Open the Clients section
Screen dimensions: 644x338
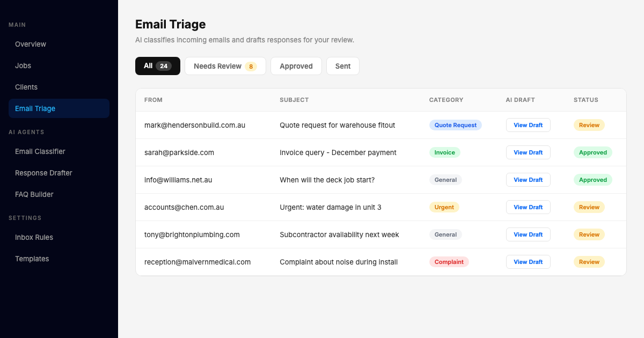[26, 87]
